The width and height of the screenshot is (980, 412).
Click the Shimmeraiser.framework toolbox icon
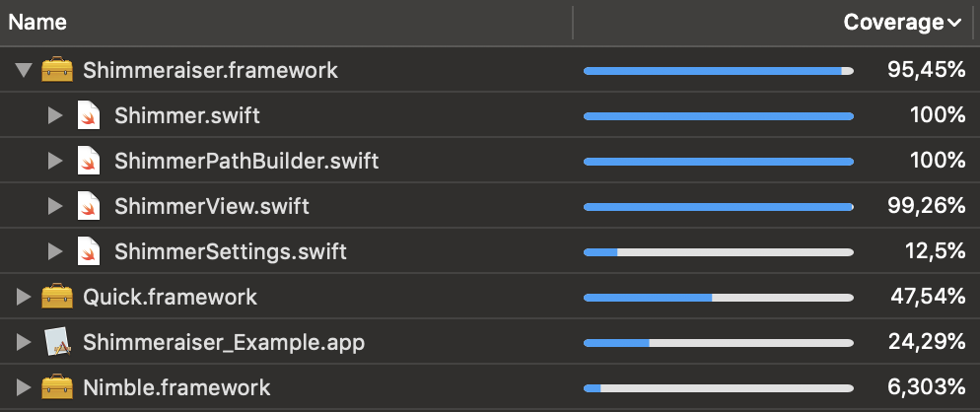58,71
